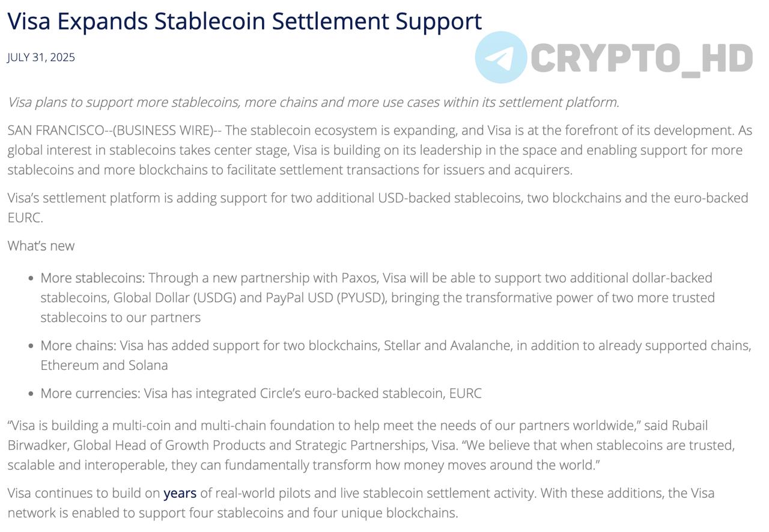Click the Telegram paper plane watermark icon
This screenshot has width=769, height=532.
pyautogui.click(x=501, y=58)
